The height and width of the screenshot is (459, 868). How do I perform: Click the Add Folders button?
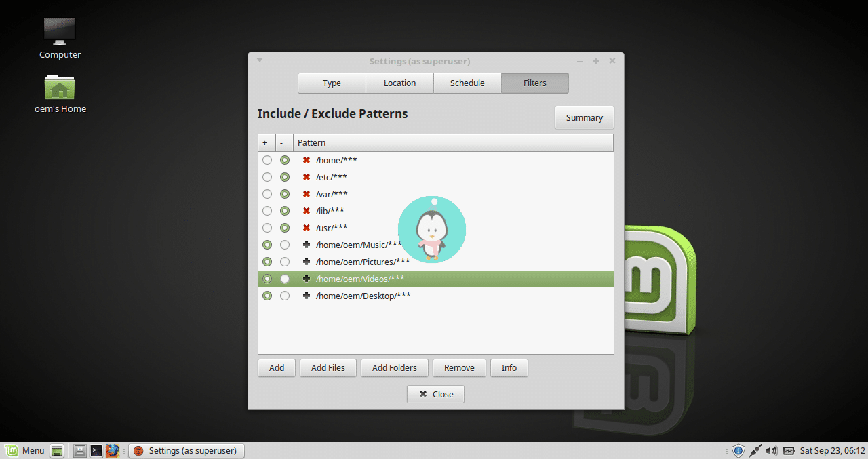point(394,367)
